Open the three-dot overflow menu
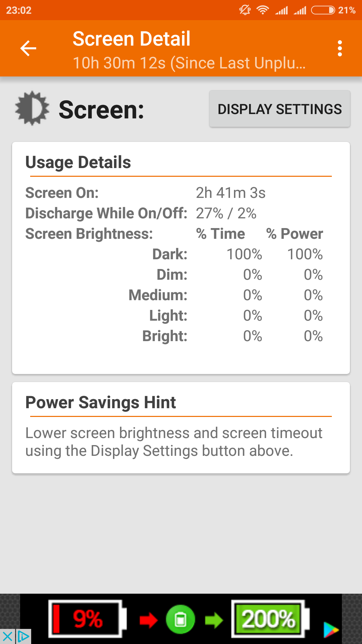 pos(340,49)
